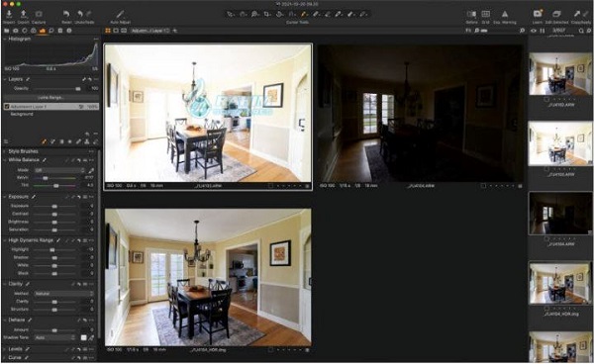Select the orange draw mask brush tool
Image resolution: width=594 pixels, height=364 pixels.
[304, 15]
